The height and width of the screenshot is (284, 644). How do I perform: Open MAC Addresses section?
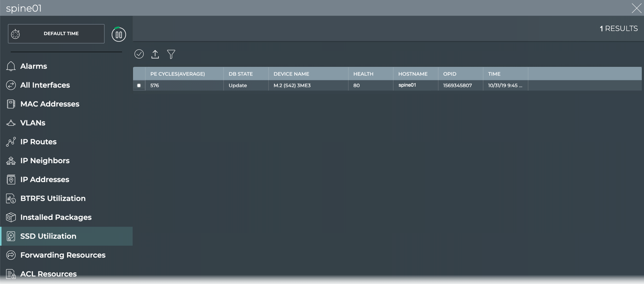coord(50,104)
